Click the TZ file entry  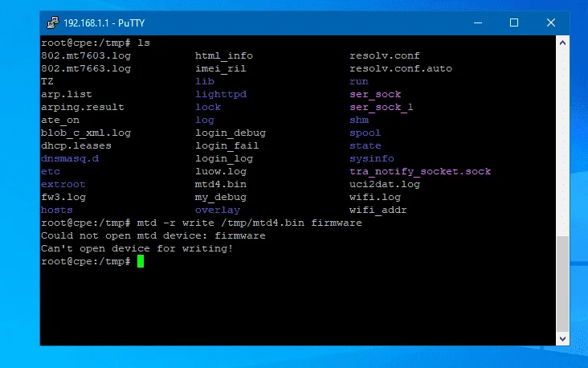47,81
